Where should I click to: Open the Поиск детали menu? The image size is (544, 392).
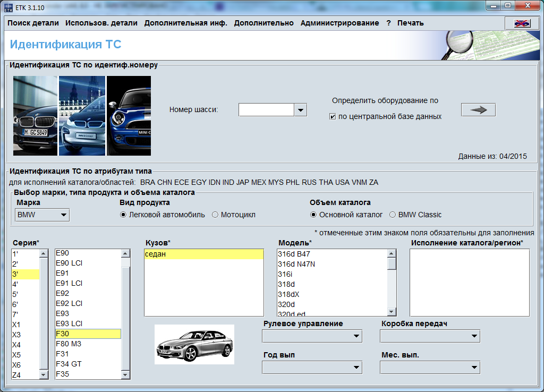pyautogui.click(x=33, y=23)
